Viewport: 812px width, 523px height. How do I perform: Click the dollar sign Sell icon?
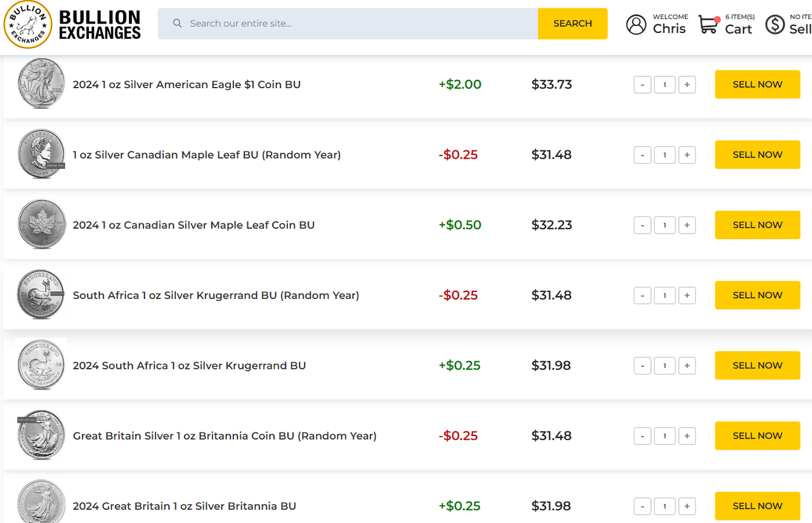(775, 25)
